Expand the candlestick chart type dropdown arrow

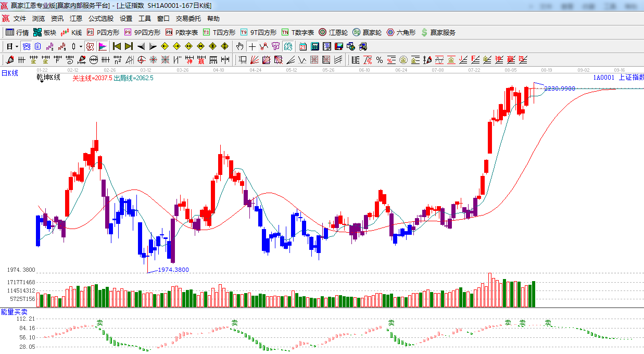[81, 46]
